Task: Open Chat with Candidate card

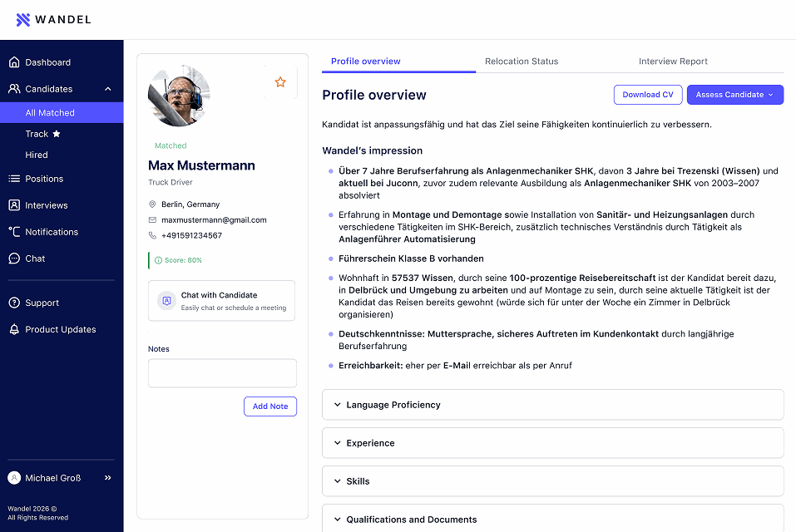Action: point(221,301)
